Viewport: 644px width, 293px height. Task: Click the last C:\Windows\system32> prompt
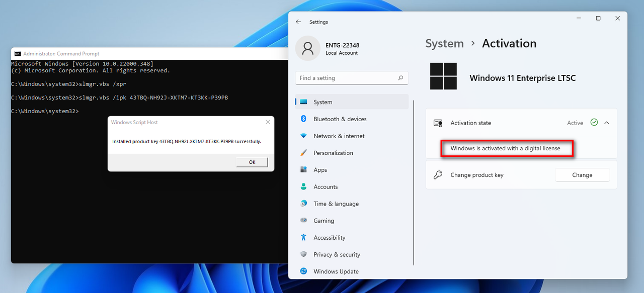click(45, 111)
